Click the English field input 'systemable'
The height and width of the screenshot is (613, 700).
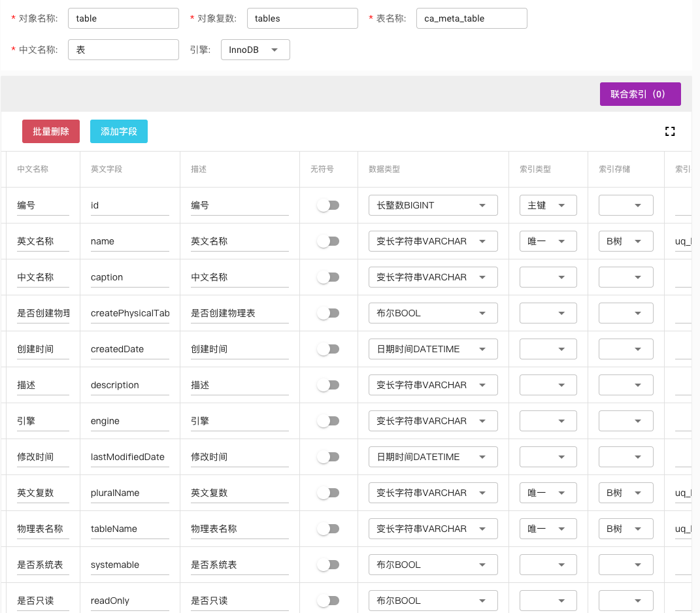point(130,565)
